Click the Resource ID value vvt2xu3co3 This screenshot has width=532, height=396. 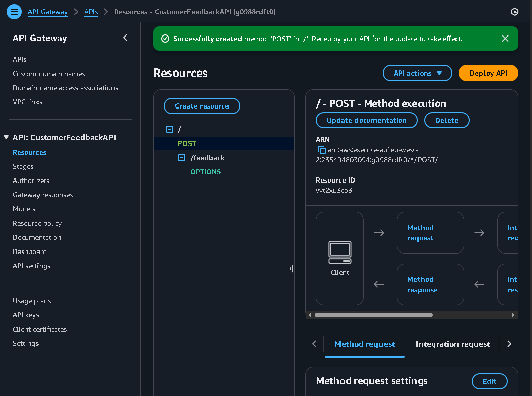[333, 191]
